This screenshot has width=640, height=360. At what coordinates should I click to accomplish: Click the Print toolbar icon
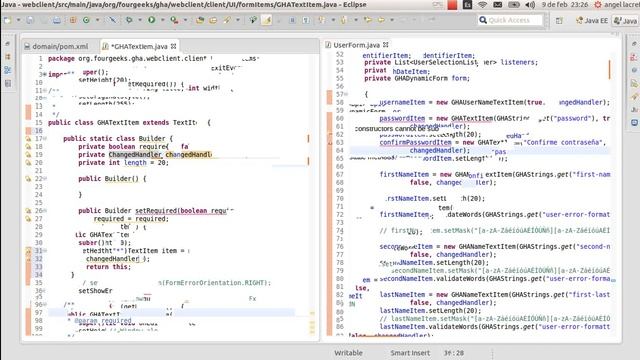point(57,20)
